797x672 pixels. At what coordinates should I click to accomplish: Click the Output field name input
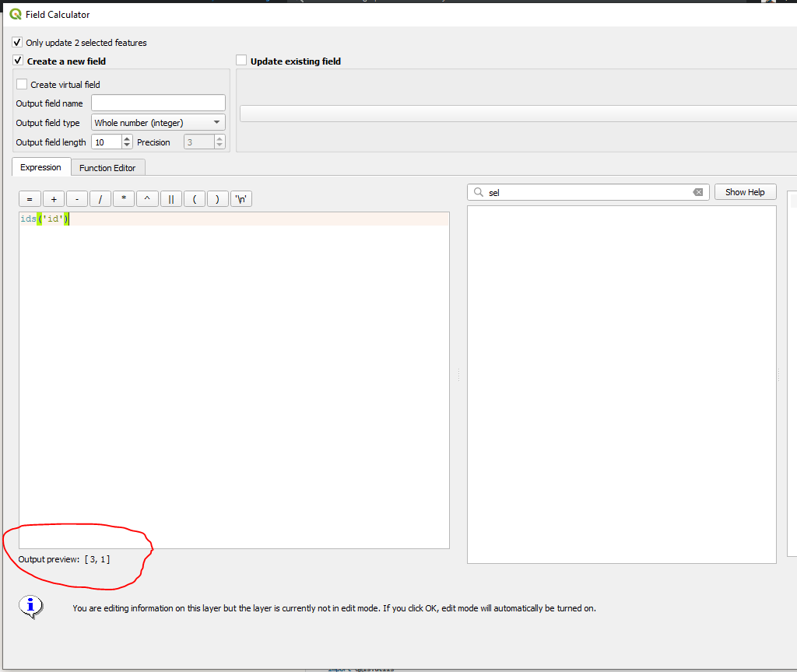point(157,102)
